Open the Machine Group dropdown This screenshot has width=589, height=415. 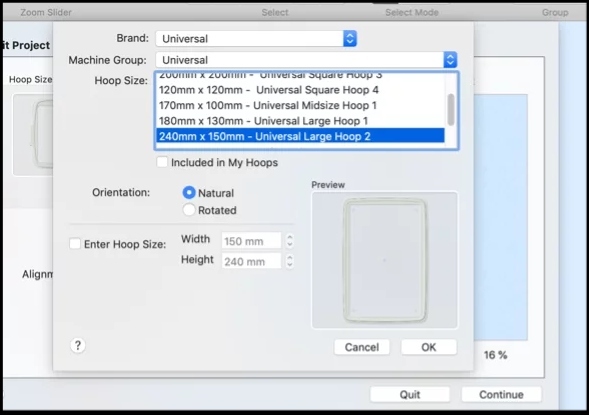pyautogui.click(x=307, y=60)
